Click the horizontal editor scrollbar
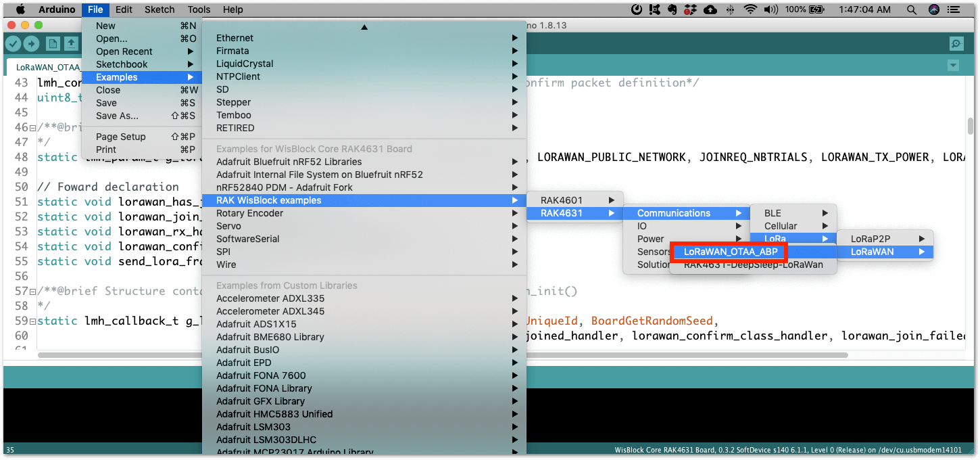This screenshot has height=460, width=980. click(x=119, y=354)
